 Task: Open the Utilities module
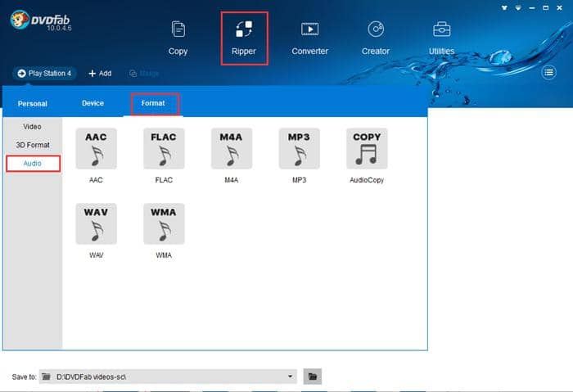tap(441, 38)
